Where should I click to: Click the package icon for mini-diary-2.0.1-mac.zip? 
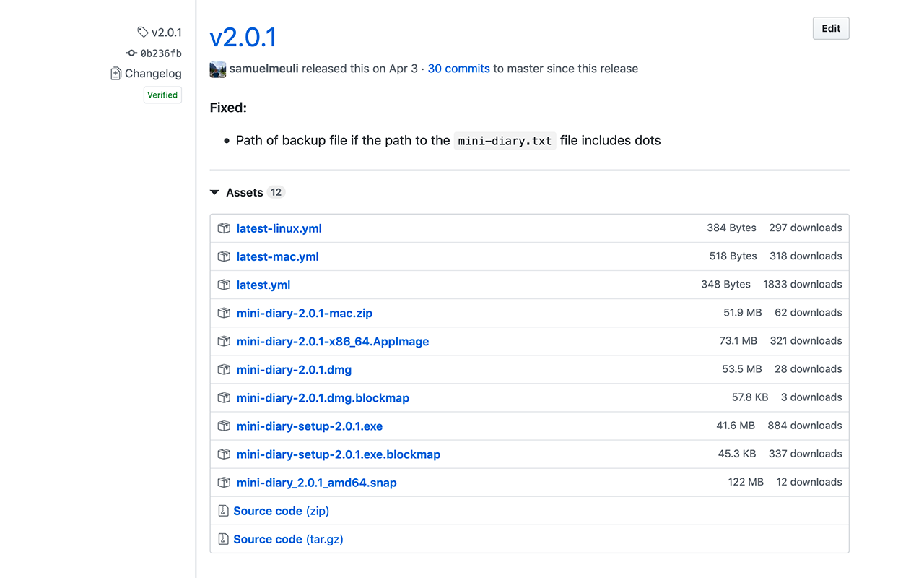(x=224, y=313)
